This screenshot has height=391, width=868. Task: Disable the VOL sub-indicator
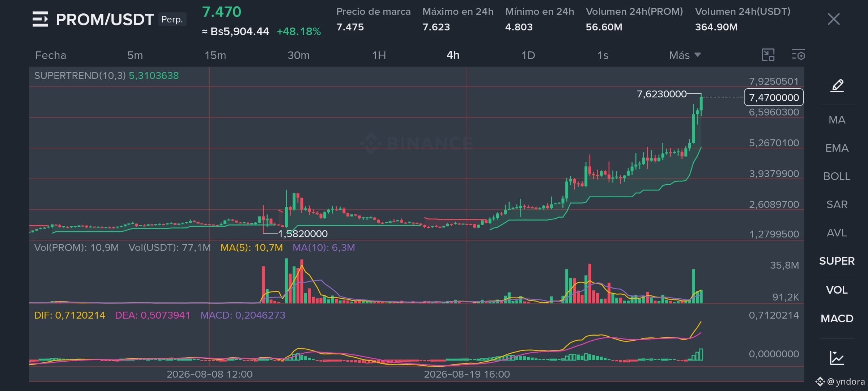point(837,290)
